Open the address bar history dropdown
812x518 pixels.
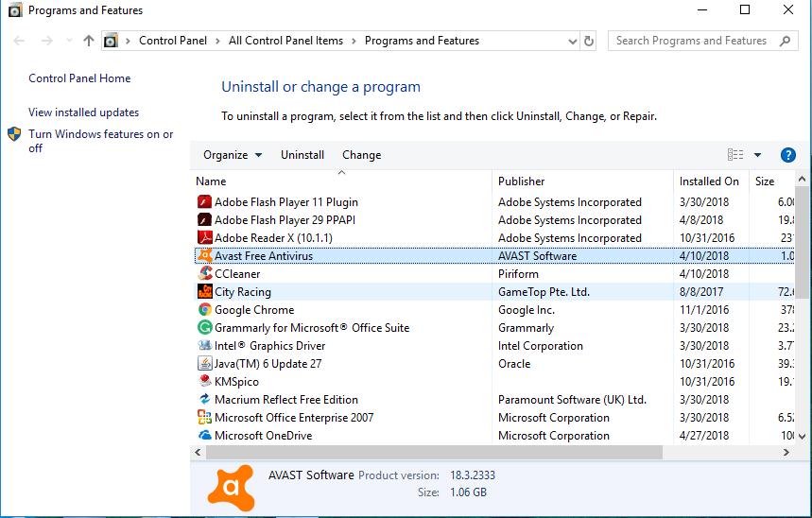[572, 41]
